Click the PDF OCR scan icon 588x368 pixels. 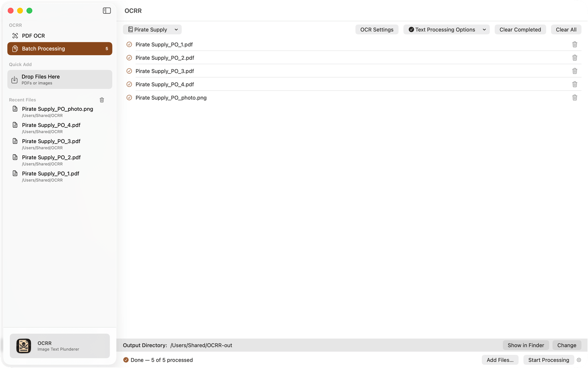tap(15, 36)
